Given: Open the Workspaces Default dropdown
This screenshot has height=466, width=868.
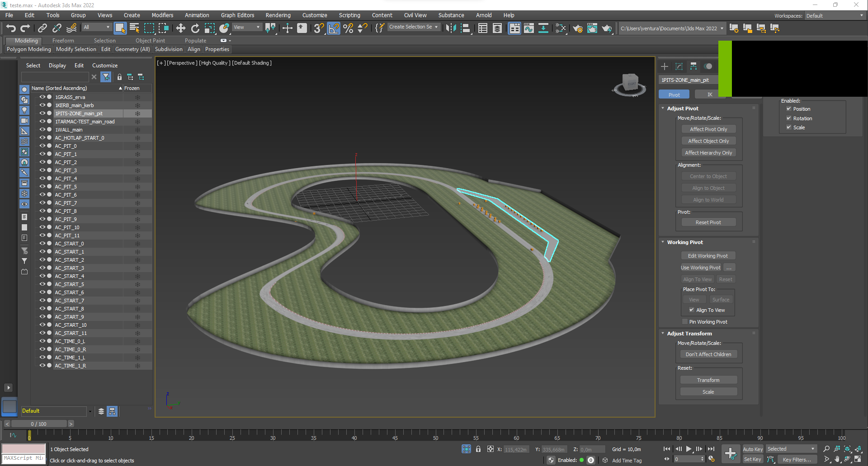Looking at the screenshot, I should 835,16.
